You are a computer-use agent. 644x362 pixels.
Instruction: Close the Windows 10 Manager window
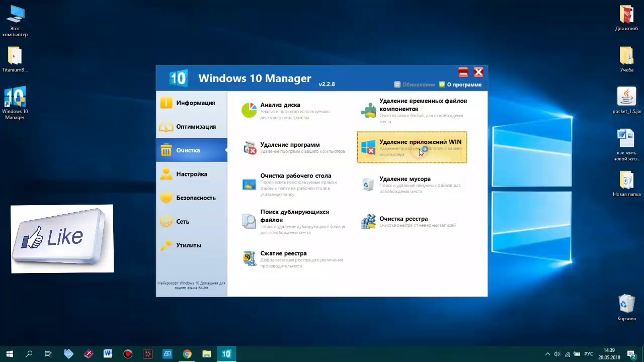478,72
